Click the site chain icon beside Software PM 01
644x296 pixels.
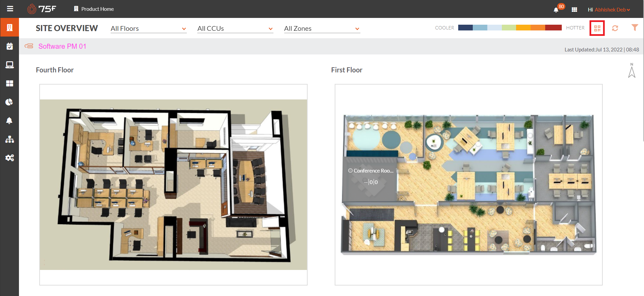[x=29, y=46]
